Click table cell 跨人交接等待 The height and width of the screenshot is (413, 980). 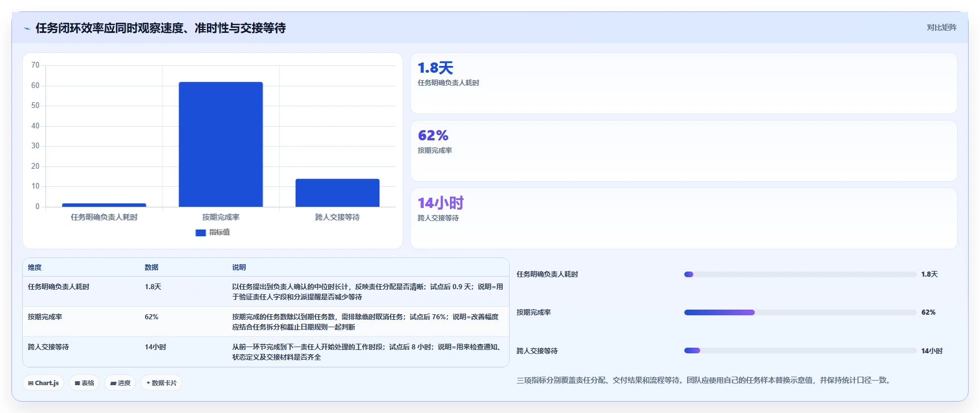[x=48, y=347]
